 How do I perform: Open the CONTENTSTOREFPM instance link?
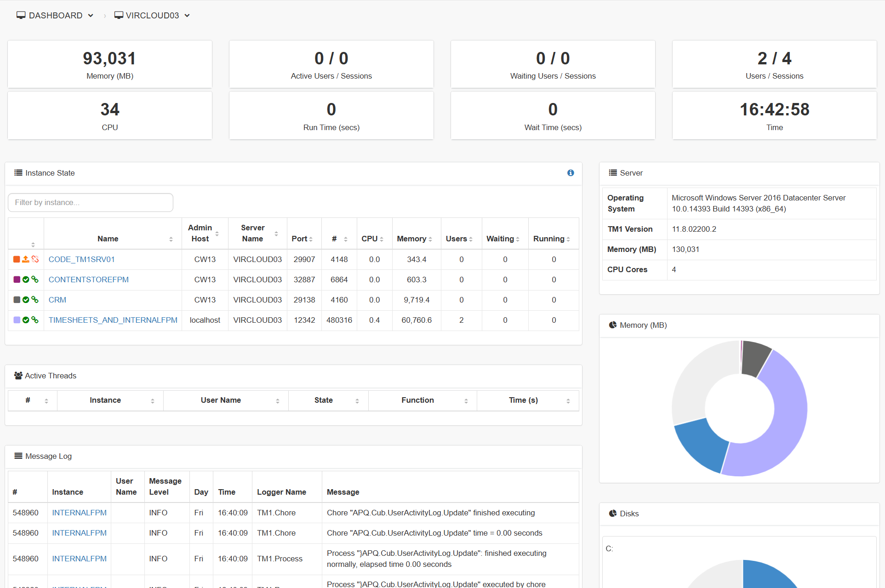[89, 280]
